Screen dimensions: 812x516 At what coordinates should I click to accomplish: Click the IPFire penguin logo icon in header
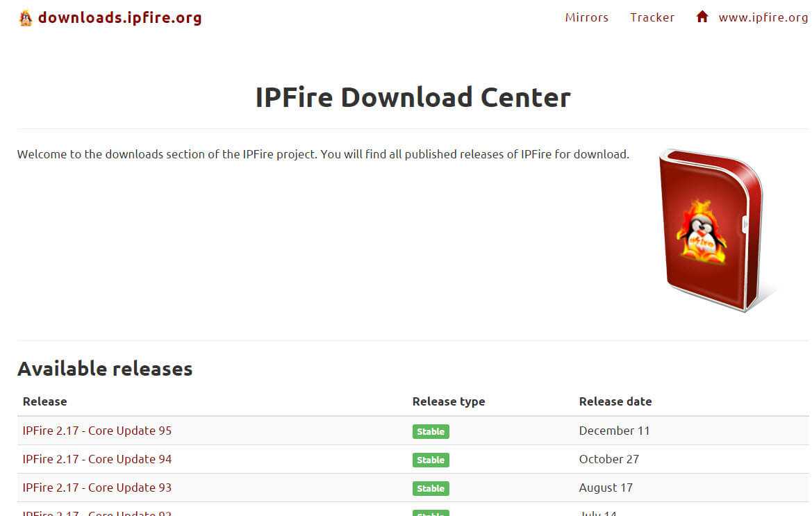coord(26,18)
